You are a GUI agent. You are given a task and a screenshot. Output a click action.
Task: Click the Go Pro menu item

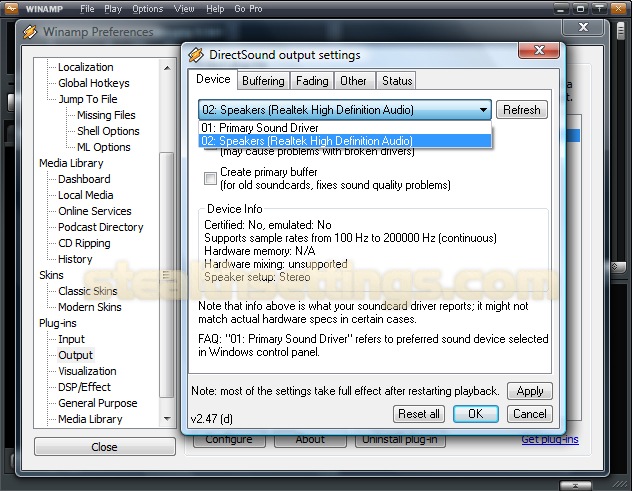(248, 8)
